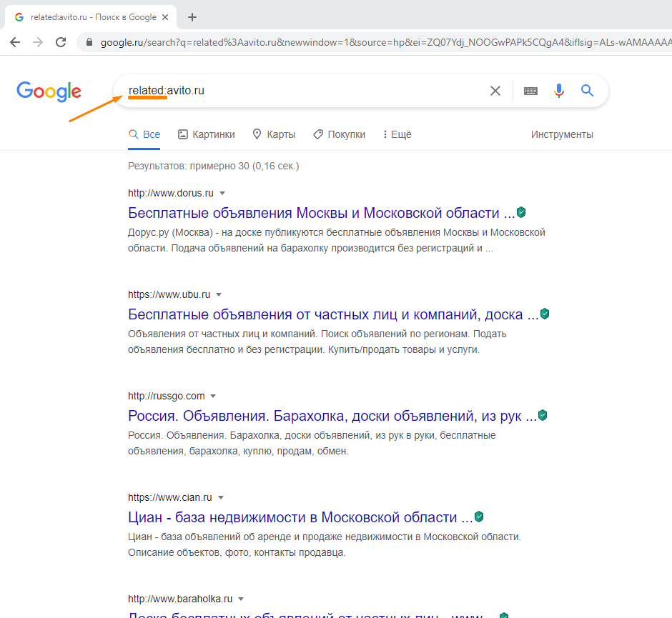Image resolution: width=672 pixels, height=618 pixels.
Task: Expand options for ubu.ru result
Action: [219, 294]
